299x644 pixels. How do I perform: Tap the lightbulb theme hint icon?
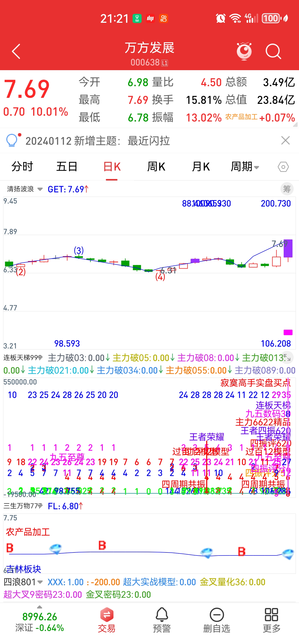coord(12,140)
